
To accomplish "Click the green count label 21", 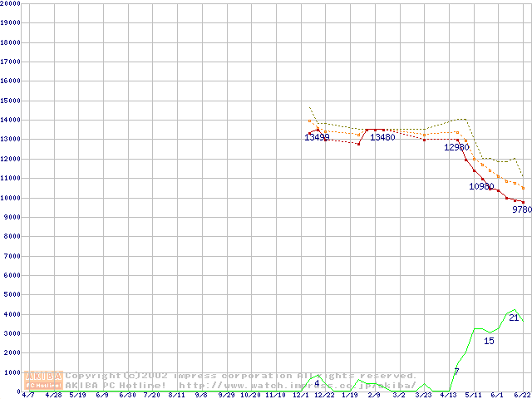I will click(x=514, y=318).
